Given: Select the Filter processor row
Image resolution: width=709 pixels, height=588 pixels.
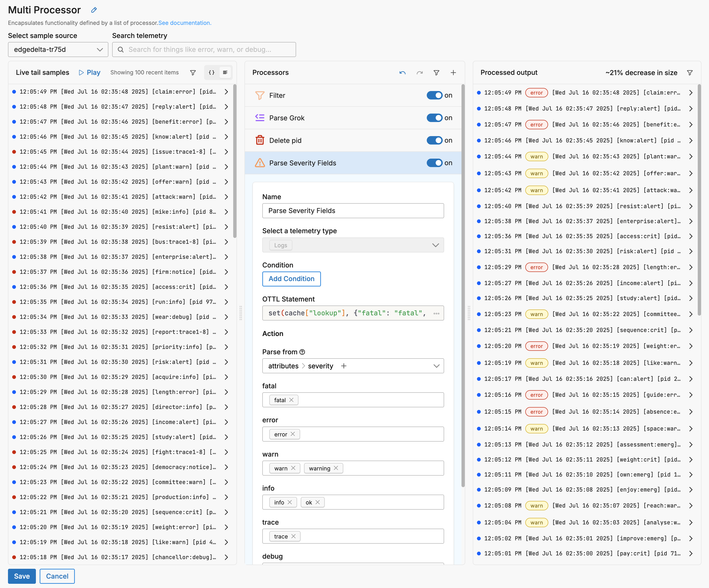Looking at the screenshot, I should pyautogui.click(x=353, y=95).
